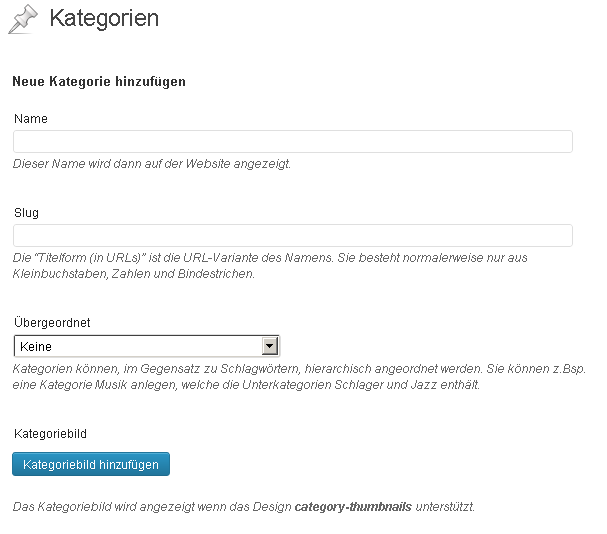Click the 'Titelform (in URLs)' description line

(x=270, y=258)
